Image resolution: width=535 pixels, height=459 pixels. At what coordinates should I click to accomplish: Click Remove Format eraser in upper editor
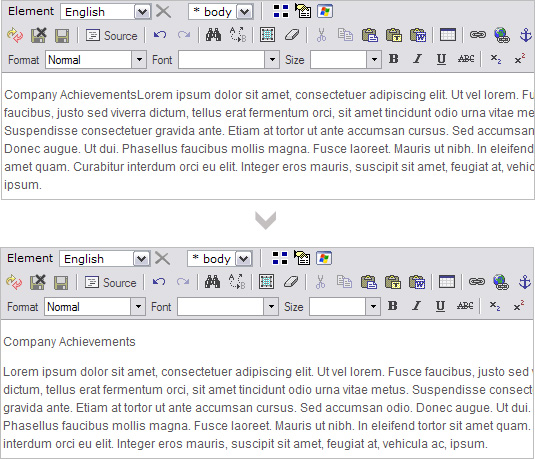[x=292, y=35]
